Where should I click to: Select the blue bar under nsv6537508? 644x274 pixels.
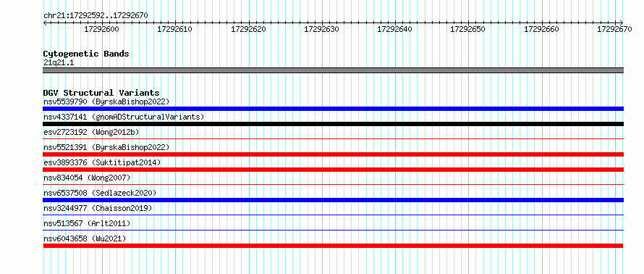pos(333,200)
